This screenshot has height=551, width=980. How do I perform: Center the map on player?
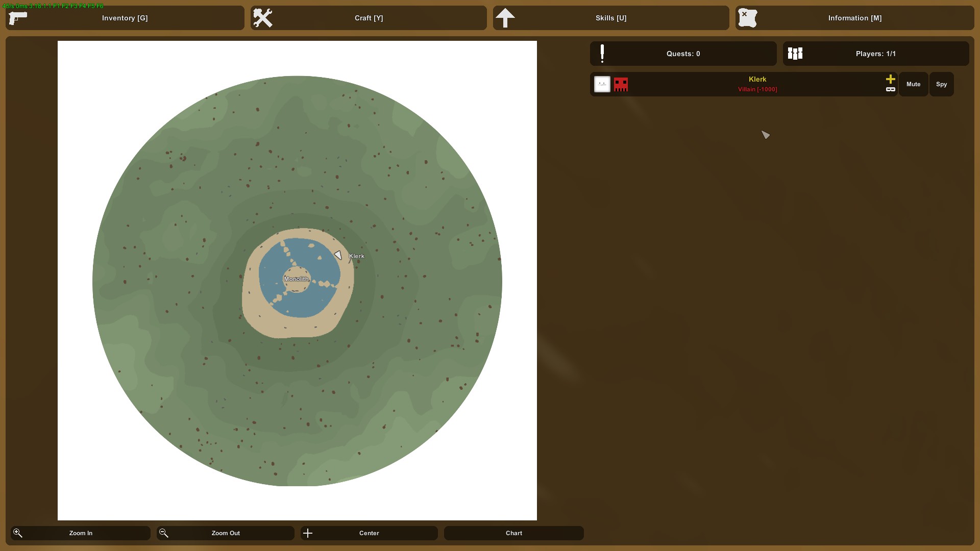pyautogui.click(x=369, y=533)
